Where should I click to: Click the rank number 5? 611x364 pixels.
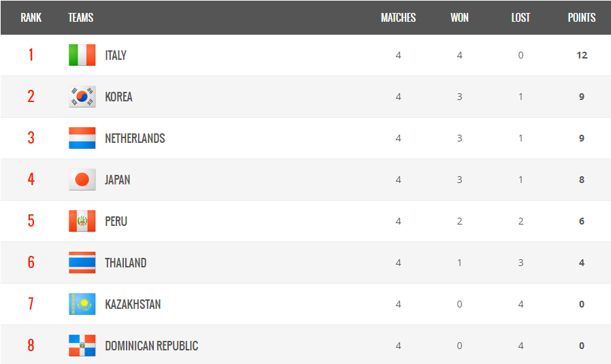click(31, 221)
